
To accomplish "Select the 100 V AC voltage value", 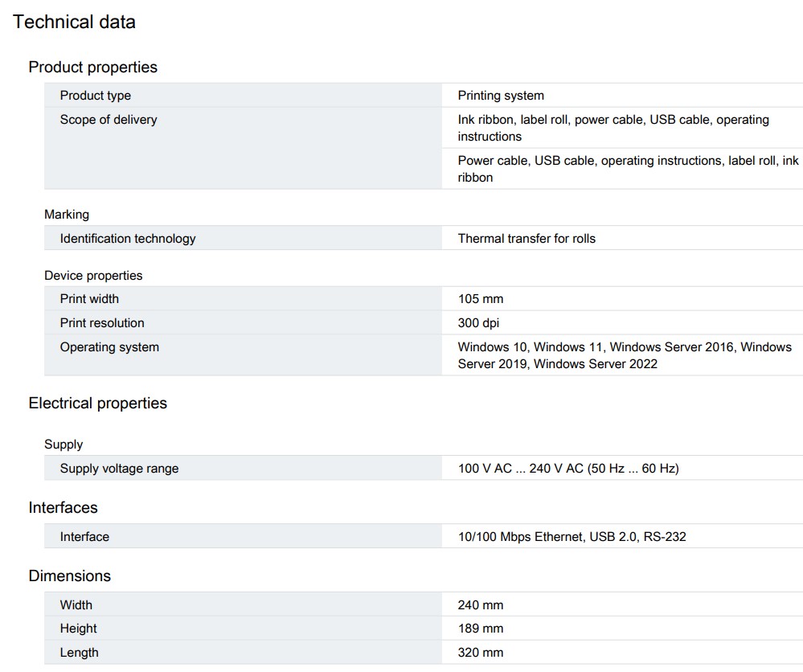I will [x=568, y=469].
